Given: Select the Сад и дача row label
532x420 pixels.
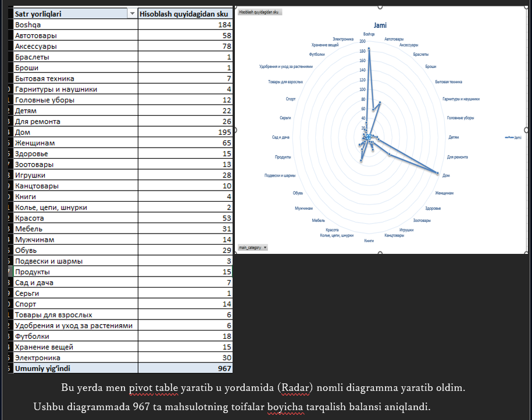Looking at the screenshot, I should click(76, 282).
